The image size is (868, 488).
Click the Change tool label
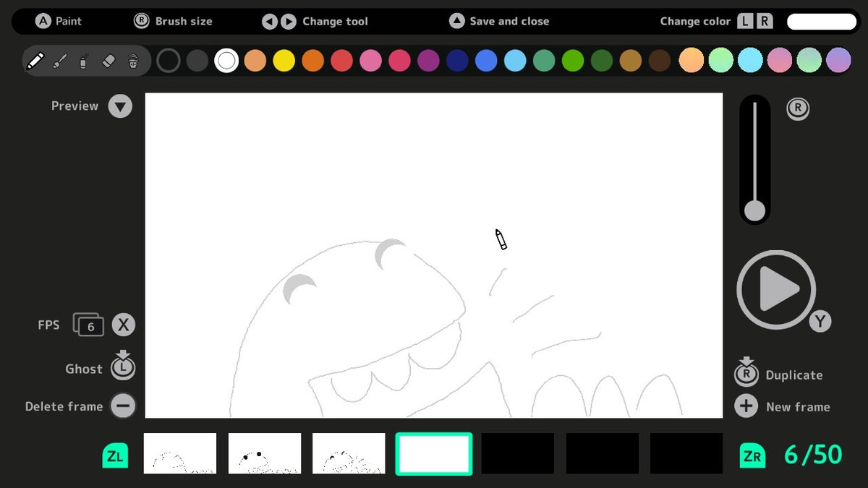(335, 21)
